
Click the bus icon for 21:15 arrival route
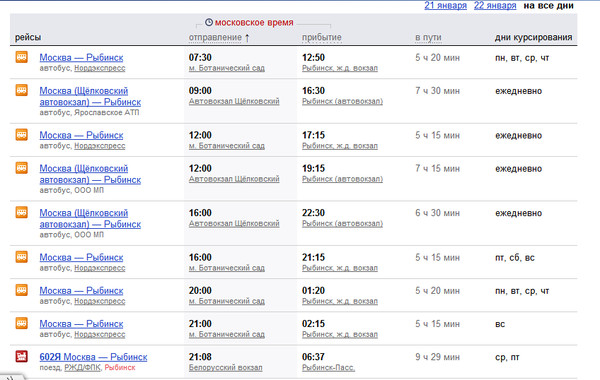[x=21, y=257]
